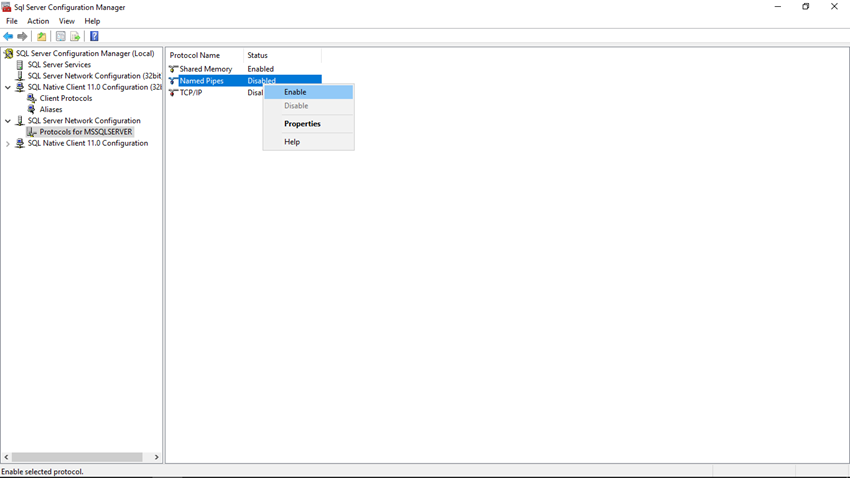The height and width of the screenshot is (478, 850).
Task: Select the TCP/IP protocol name
Action: pos(191,93)
